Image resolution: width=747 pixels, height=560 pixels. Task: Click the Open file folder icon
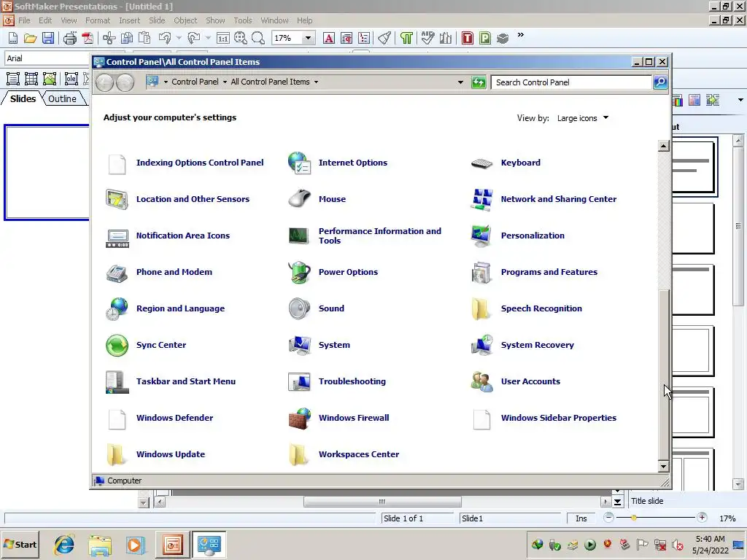tap(31, 38)
